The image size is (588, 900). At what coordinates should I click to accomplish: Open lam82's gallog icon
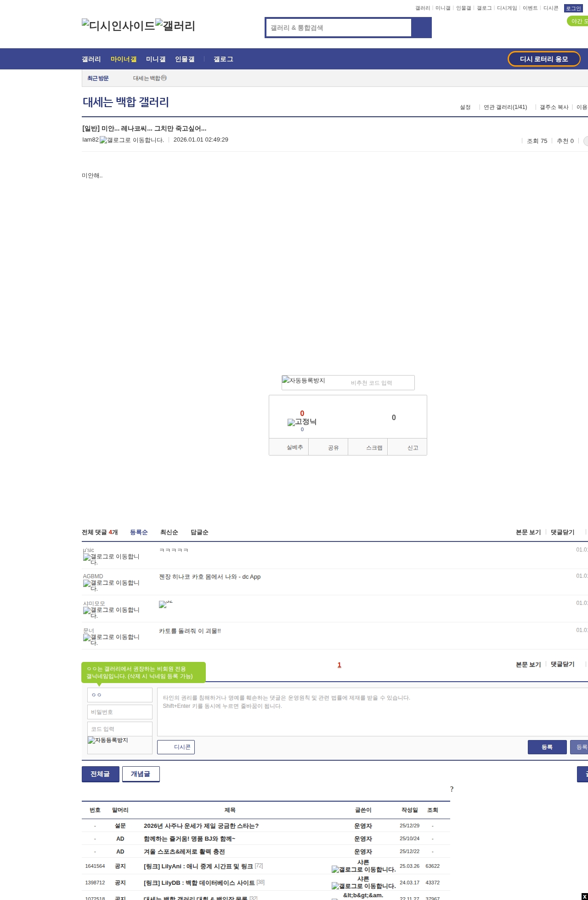pyautogui.click(x=131, y=140)
